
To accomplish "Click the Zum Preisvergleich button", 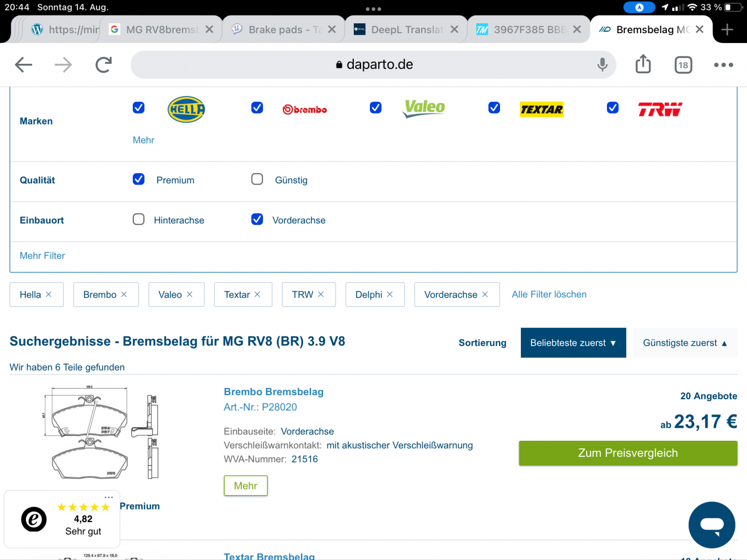I will (628, 453).
